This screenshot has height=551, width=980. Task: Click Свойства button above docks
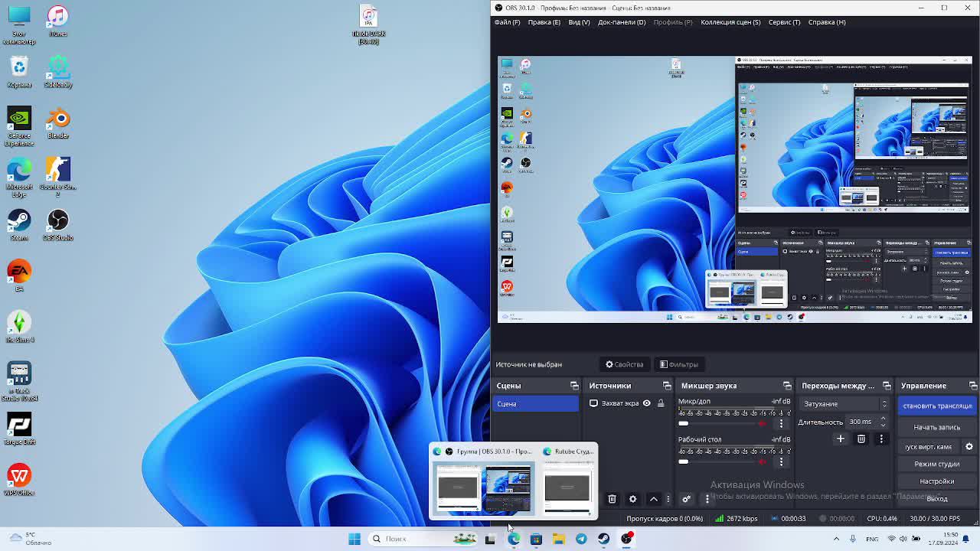point(625,364)
